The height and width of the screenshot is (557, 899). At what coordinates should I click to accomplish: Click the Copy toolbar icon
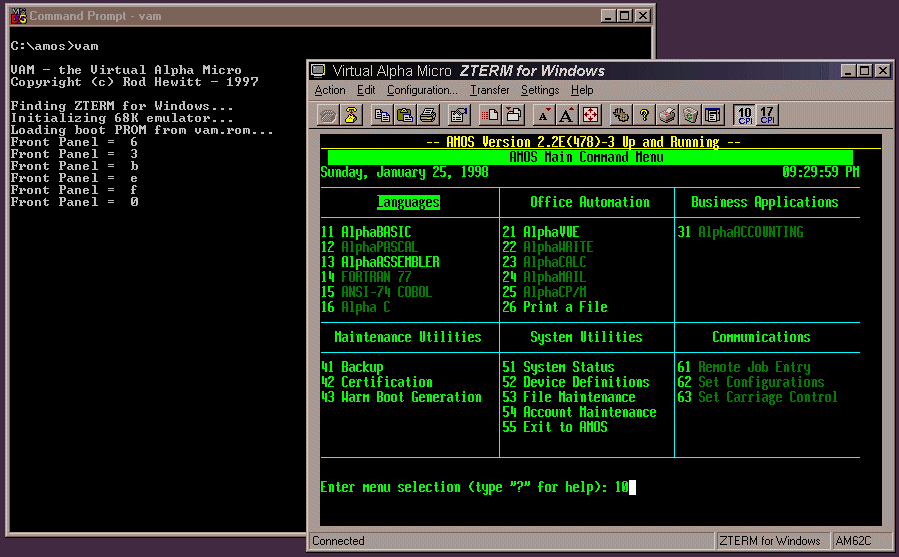[x=382, y=115]
